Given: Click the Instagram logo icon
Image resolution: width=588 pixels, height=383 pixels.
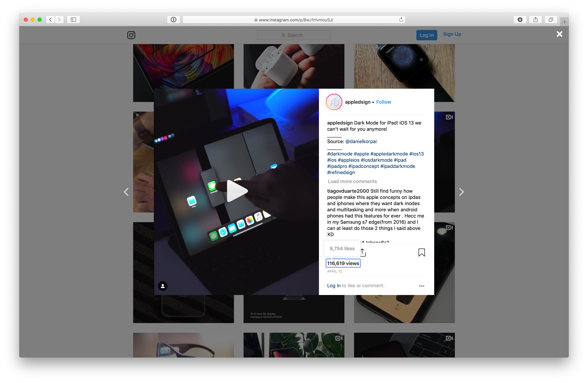Looking at the screenshot, I should (x=131, y=35).
